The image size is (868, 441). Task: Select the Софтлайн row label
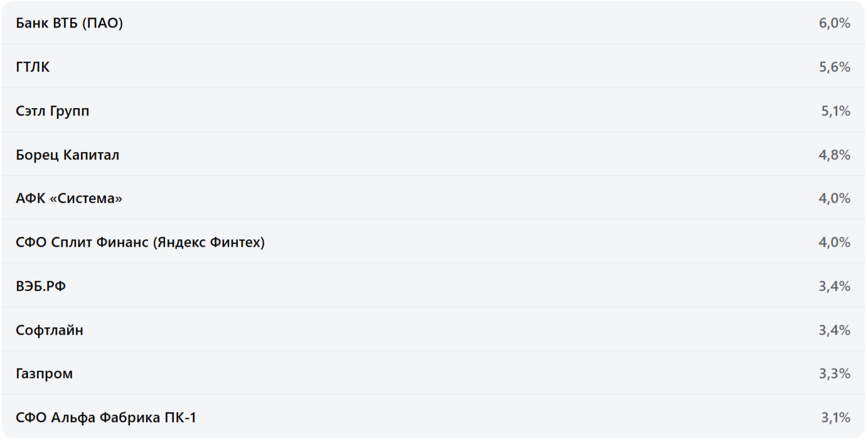(50, 330)
